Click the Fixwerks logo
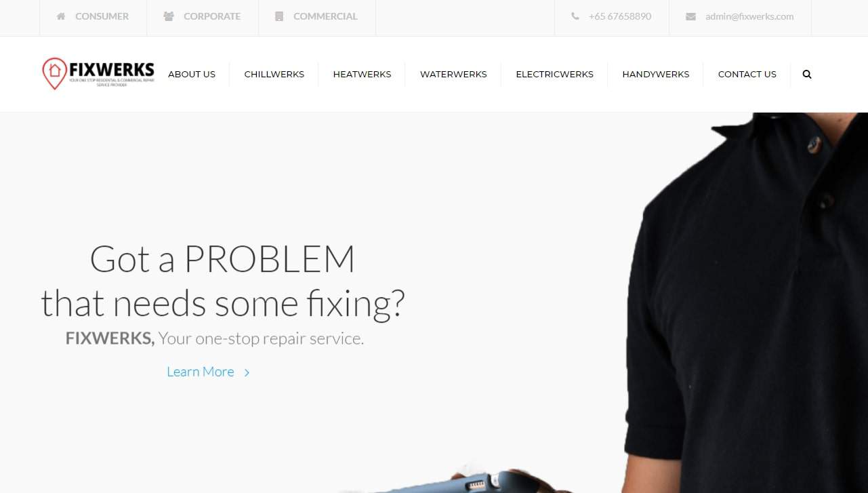The height and width of the screenshot is (493, 868). point(98,74)
